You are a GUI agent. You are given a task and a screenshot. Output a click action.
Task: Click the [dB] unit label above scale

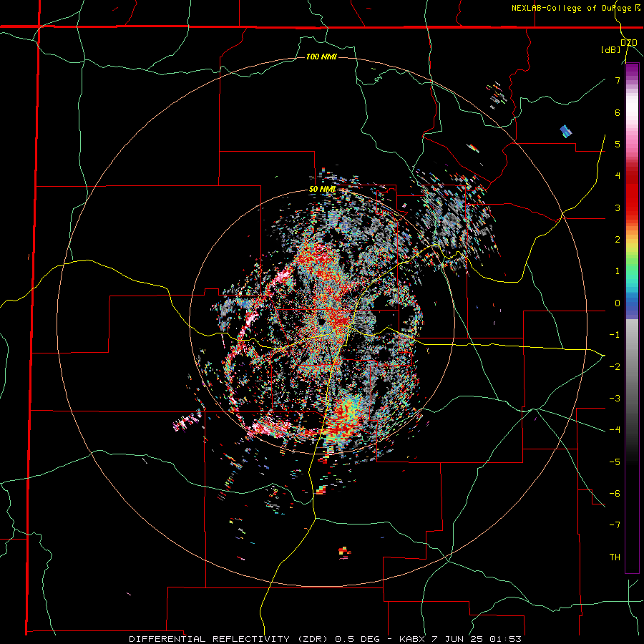(610, 49)
